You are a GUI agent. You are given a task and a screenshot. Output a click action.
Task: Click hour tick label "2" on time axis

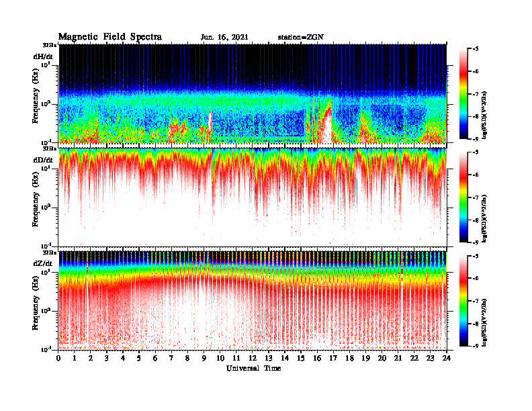91,359
